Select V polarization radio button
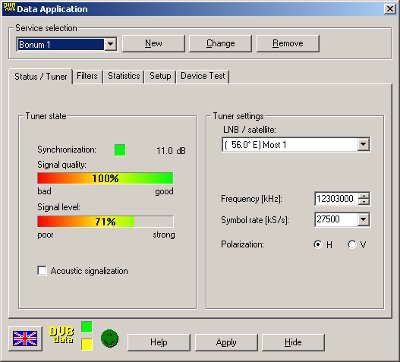Image resolution: width=400 pixels, height=362 pixels. click(x=352, y=244)
